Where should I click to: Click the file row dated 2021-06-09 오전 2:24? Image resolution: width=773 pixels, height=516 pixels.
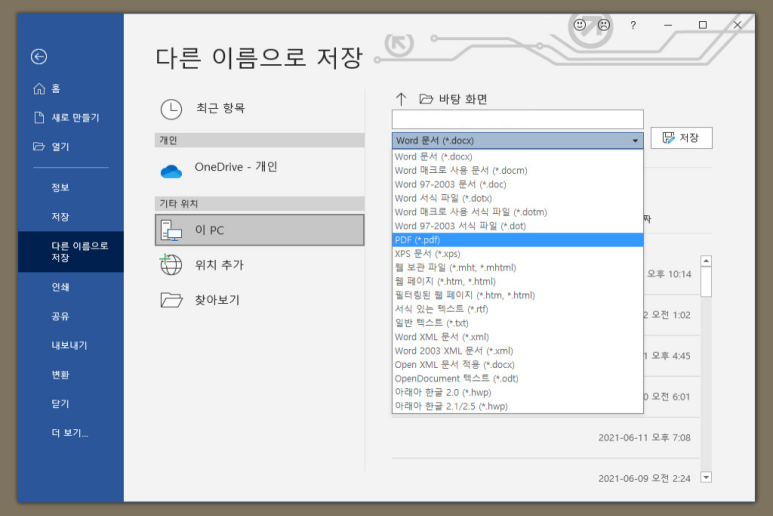tap(546, 478)
